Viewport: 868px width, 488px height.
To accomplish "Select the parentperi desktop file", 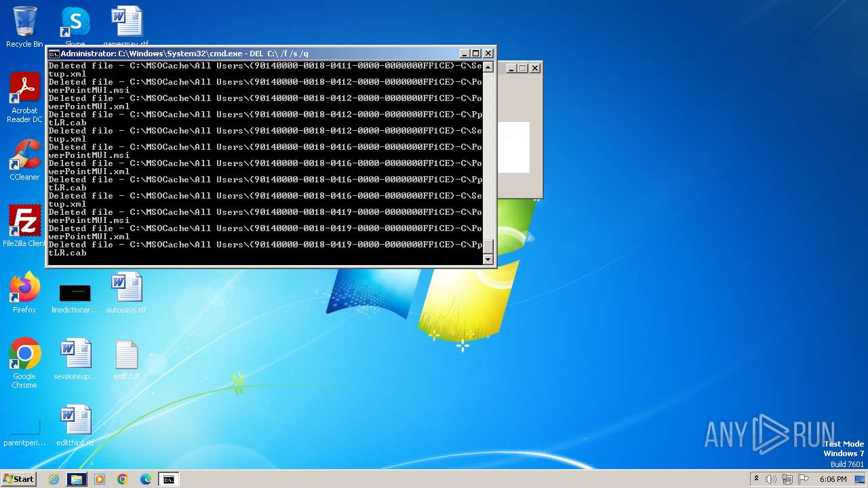I will pyautogui.click(x=24, y=432).
